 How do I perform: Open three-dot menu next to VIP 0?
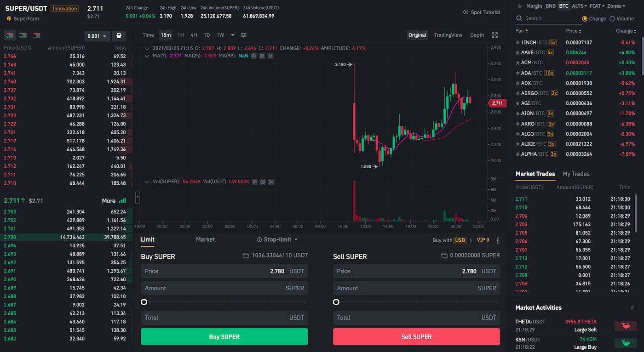(x=497, y=240)
